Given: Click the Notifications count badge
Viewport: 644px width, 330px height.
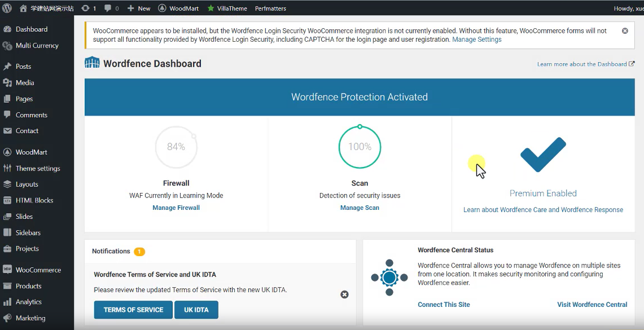Looking at the screenshot, I should tap(139, 252).
